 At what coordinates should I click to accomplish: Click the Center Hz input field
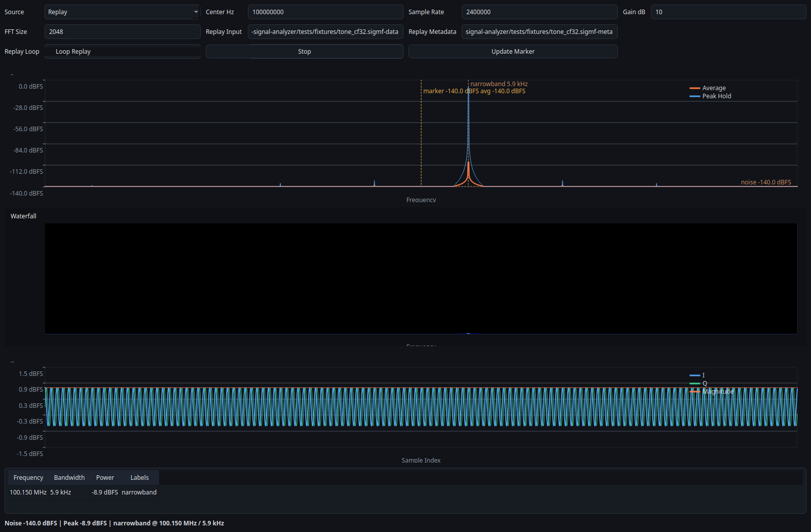click(325, 12)
